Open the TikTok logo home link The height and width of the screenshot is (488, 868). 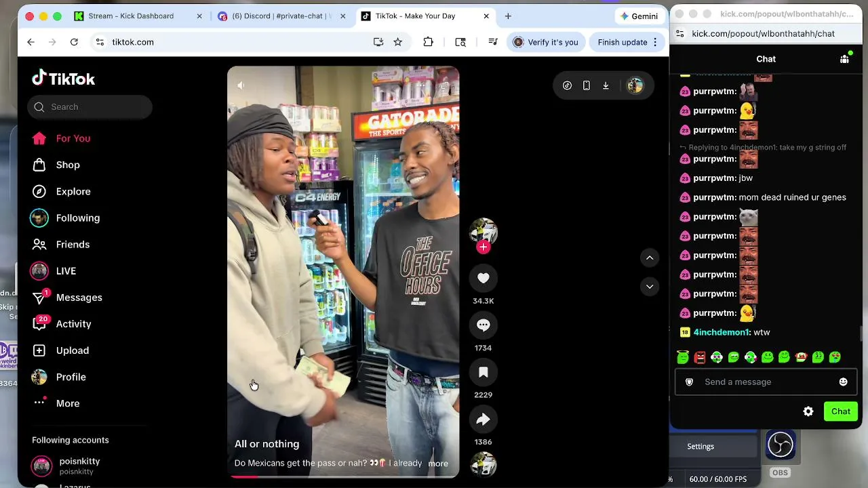(63, 79)
